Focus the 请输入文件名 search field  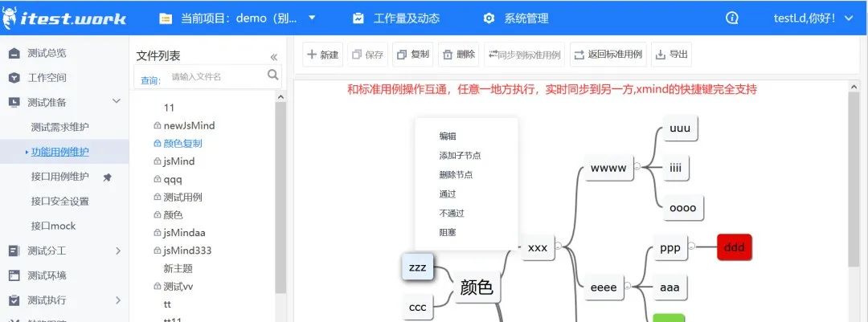[x=217, y=77]
